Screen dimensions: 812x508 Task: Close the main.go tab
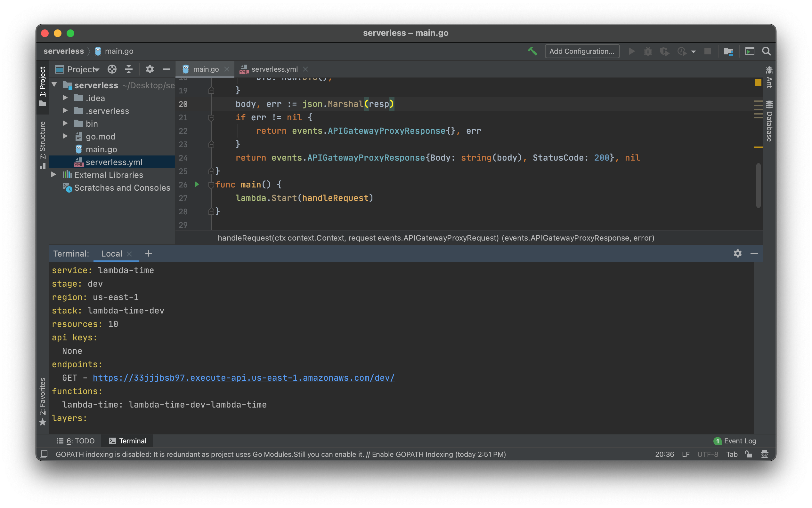pos(227,69)
